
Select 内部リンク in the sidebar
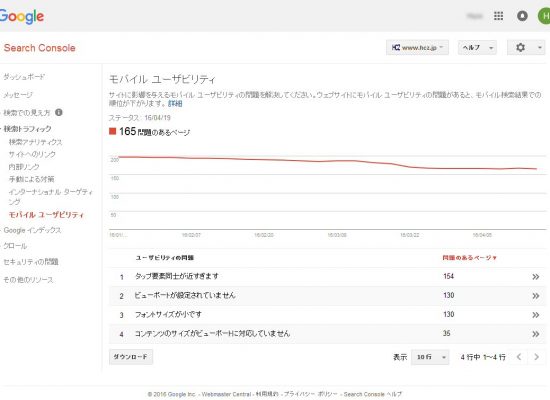point(24,167)
